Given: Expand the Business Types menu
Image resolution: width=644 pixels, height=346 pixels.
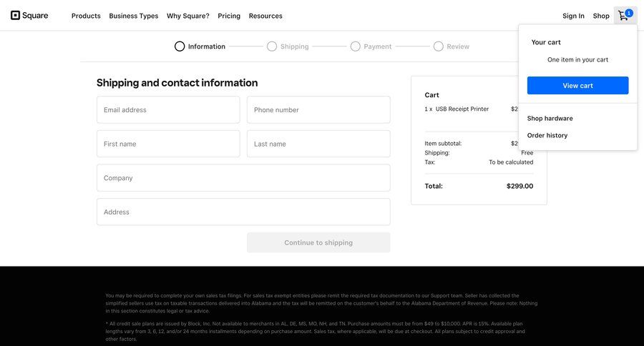Looking at the screenshot, I should click(x=134, y=16).
